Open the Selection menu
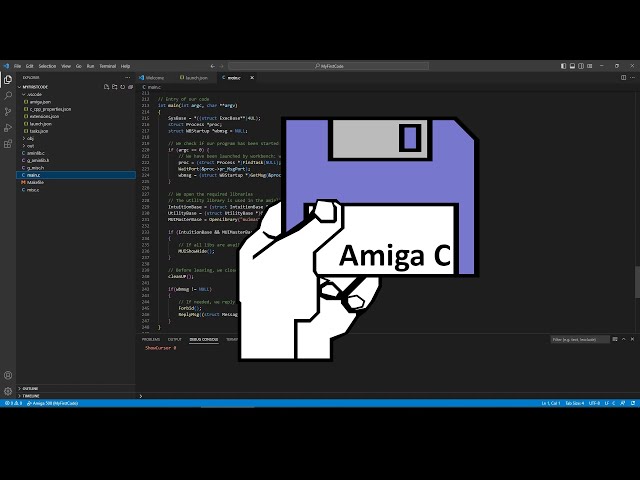The width and height of the screenshot is (640, 480). click(47, 66)
